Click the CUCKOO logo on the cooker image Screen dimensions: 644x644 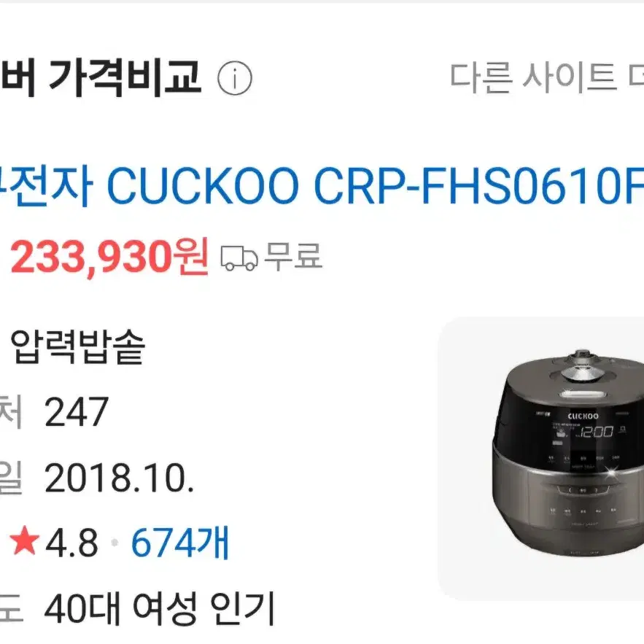tap(583, 416)
